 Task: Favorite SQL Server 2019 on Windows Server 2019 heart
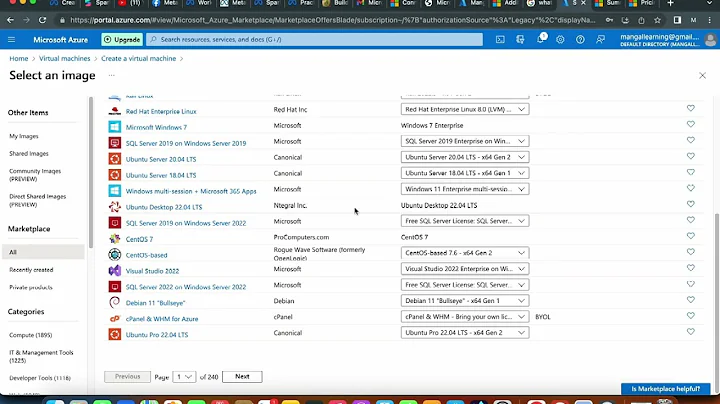pos(691,140)
